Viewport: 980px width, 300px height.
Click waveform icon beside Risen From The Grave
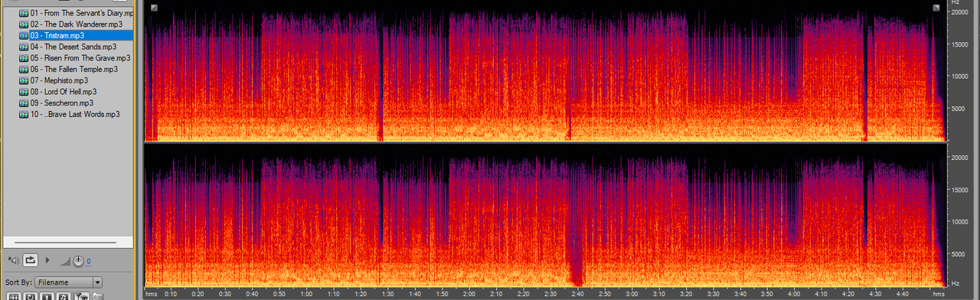pyautogui.click(x=24, y=57)
